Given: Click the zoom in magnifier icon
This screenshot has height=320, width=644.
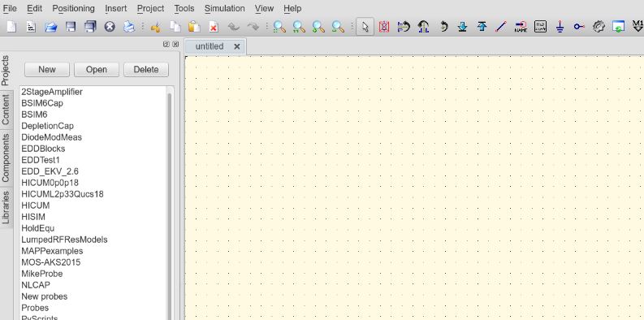Looking at the screenshot, I should tap(318, 27).
